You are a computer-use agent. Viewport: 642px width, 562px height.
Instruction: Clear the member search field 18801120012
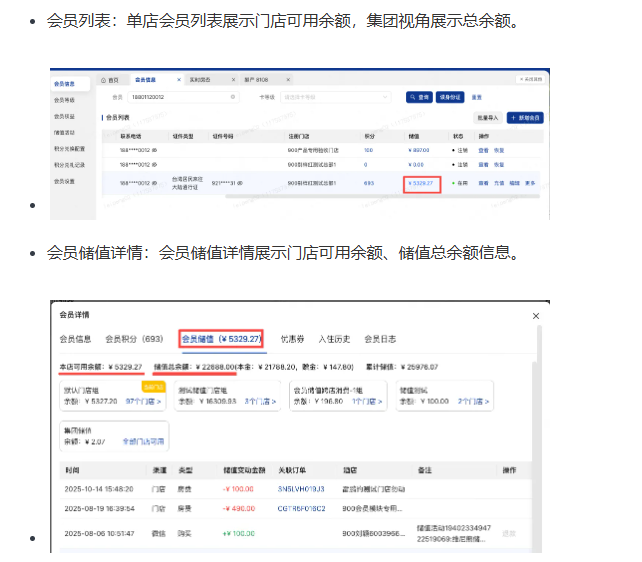pos(233,97)
